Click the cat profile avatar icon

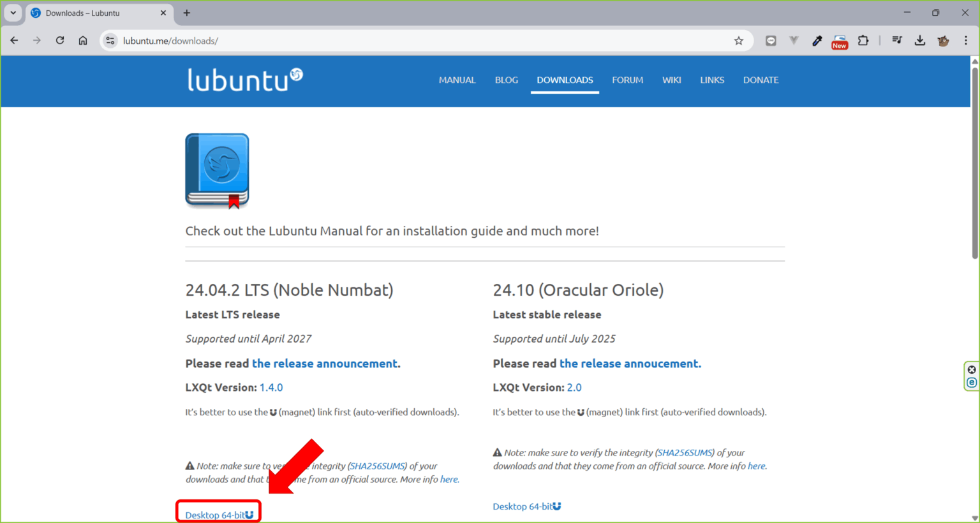943,40
